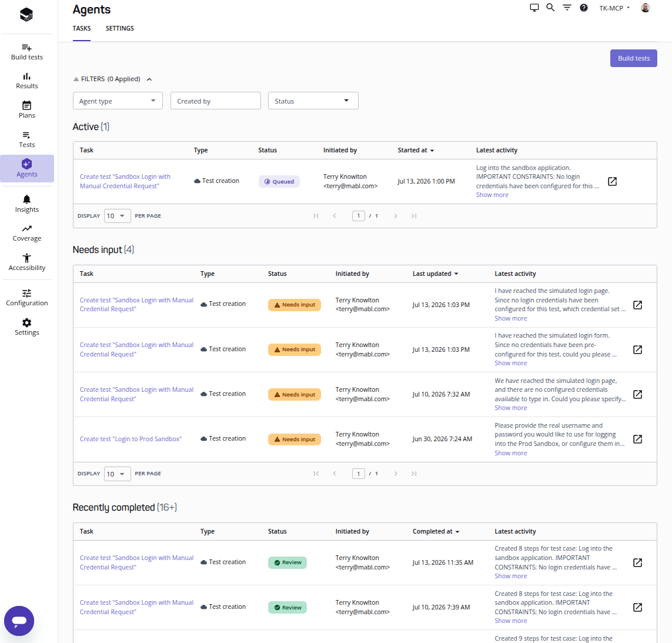Click the 'Recently completed (16+)' heading
Screen dimensions: 672x643
(125, 507)
